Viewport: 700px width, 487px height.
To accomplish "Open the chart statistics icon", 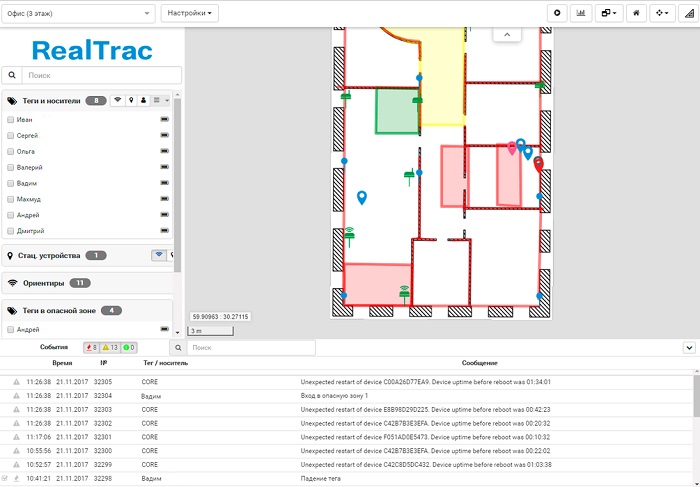I will (580, 13).
